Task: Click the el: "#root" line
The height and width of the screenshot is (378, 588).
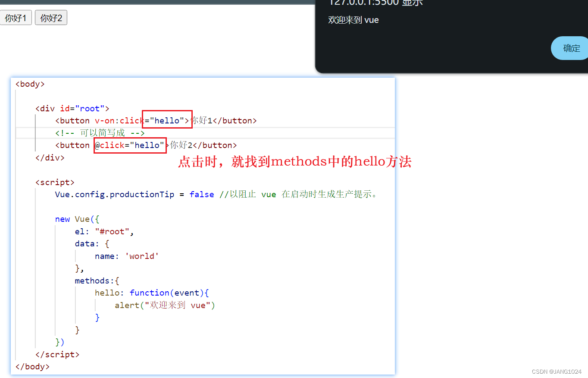Action: tap(105, 231)
